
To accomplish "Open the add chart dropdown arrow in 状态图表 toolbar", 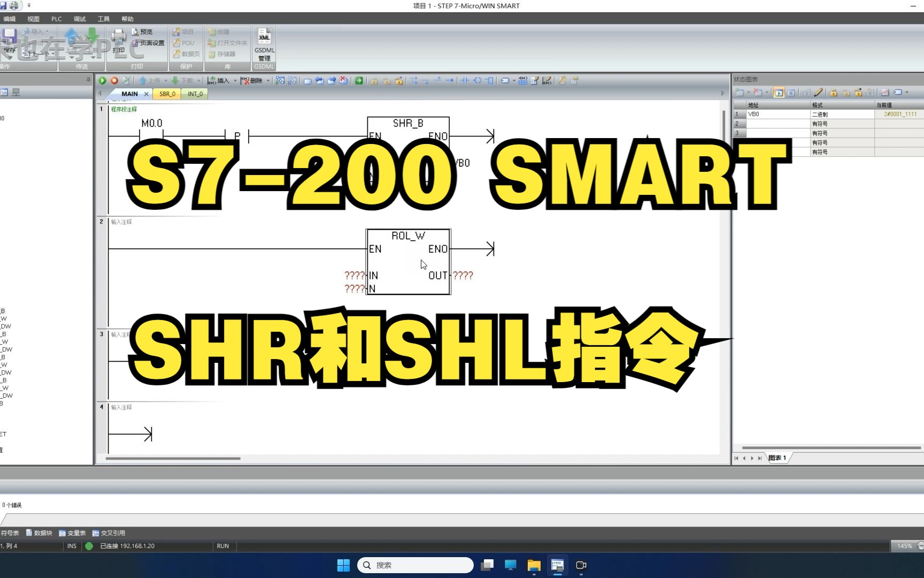I will [748, 93].
